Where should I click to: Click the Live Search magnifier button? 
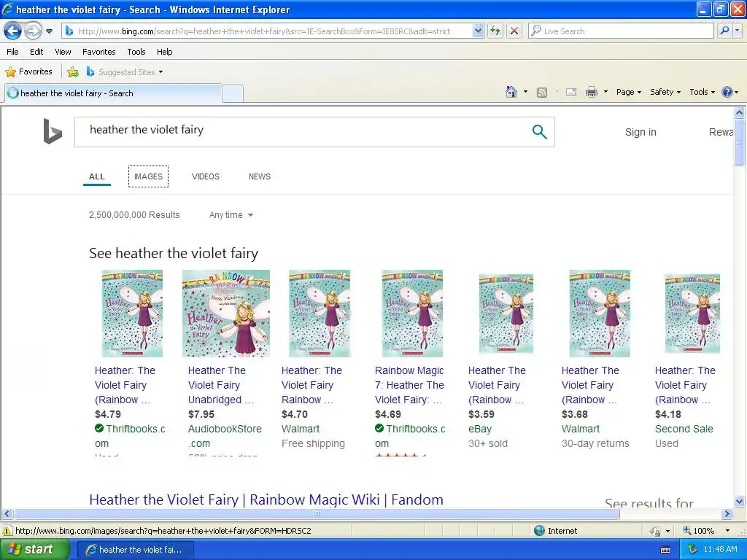point(724,31)
